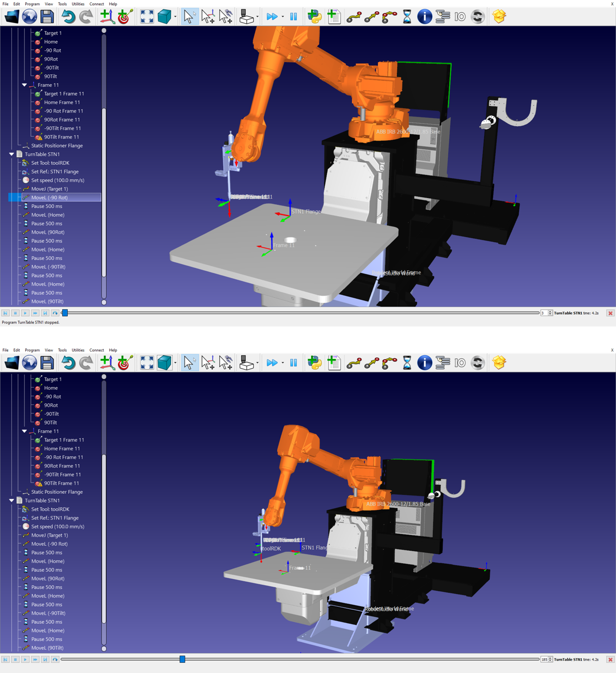Select Static Positioner Flange in lower tree
616x673 pixels.
(x=56, y=492)
